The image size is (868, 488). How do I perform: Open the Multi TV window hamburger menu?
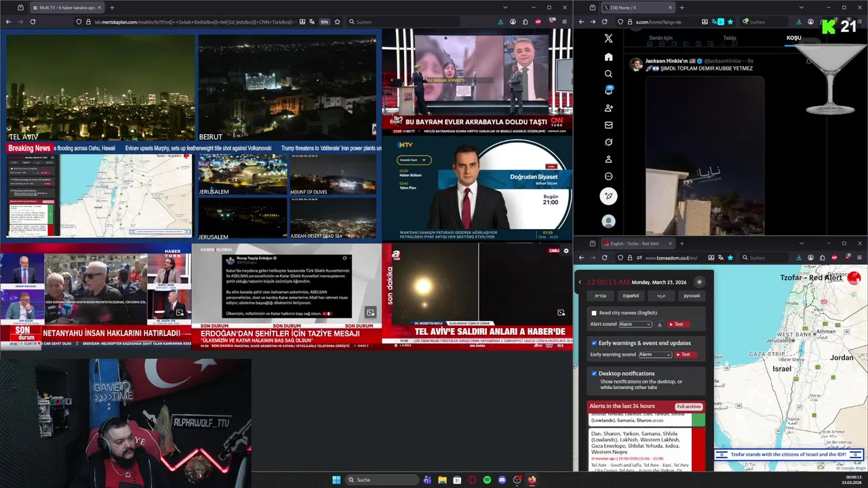[564, 22]
